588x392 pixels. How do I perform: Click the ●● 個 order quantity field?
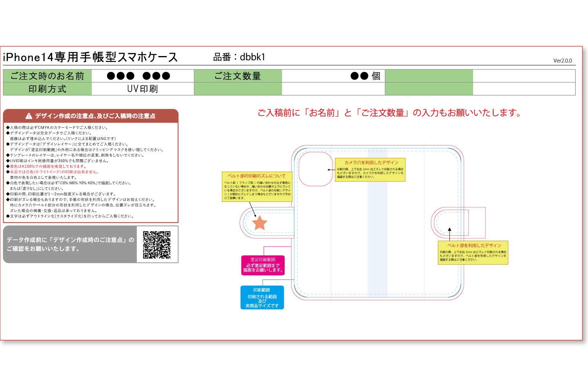pos(333,76)
